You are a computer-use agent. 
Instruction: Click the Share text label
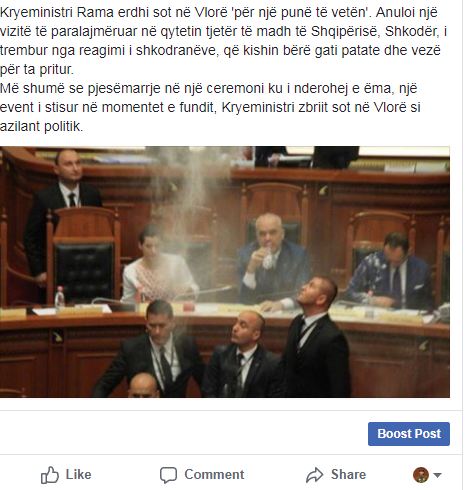[348, 474]
